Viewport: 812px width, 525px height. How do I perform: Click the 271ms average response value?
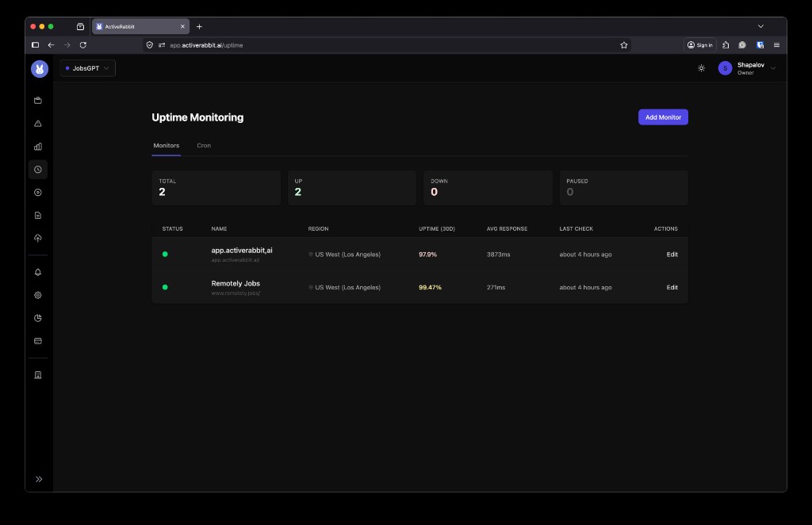coord(496,287)
